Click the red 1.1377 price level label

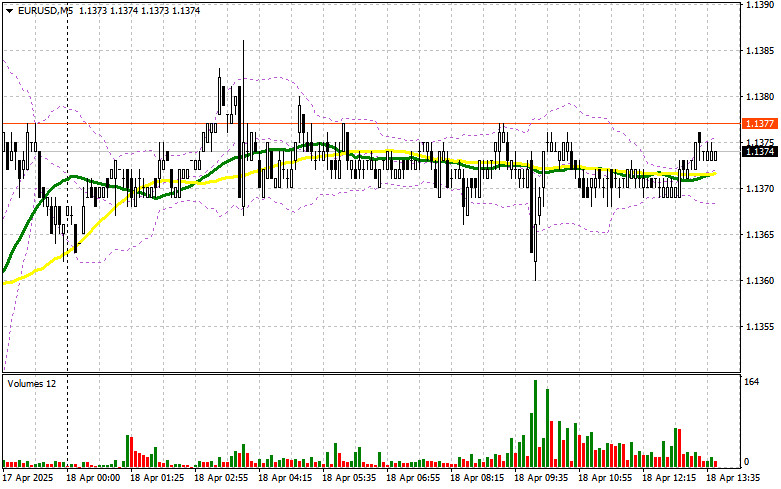[x=760, y=123]
